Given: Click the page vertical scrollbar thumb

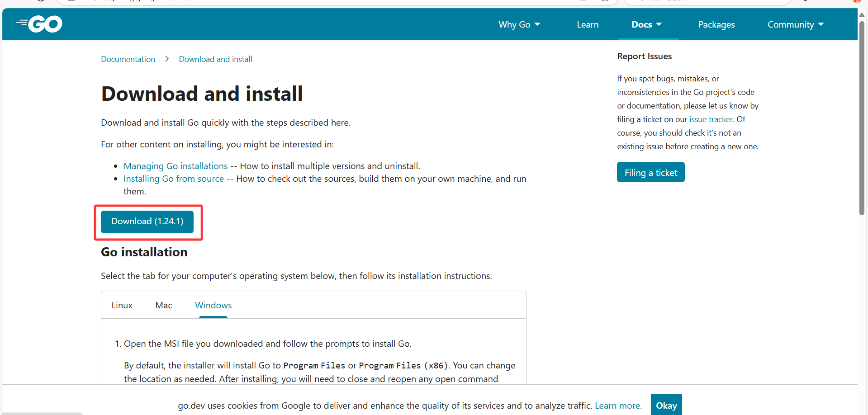Looking at the screenshot, I should click(862, 118).
